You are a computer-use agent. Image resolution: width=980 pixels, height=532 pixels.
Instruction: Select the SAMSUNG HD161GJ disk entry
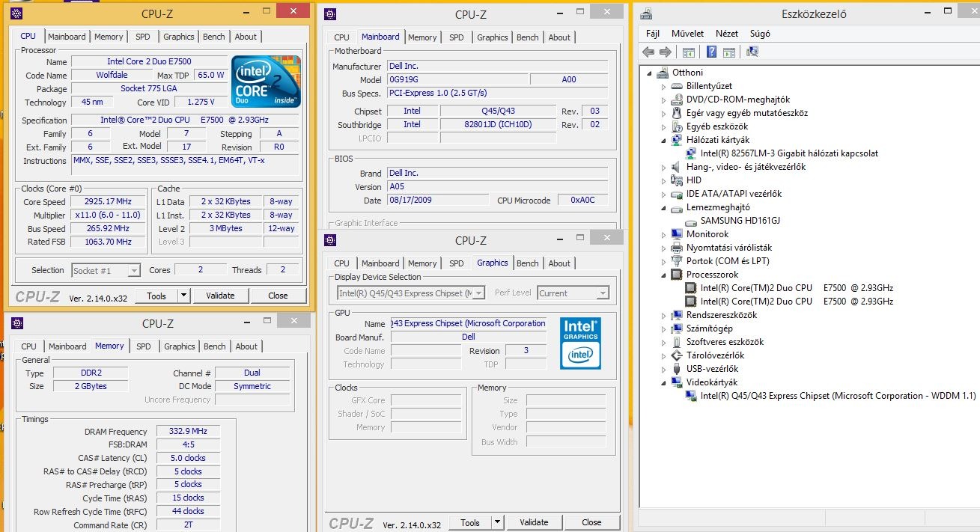coord(740,221)
